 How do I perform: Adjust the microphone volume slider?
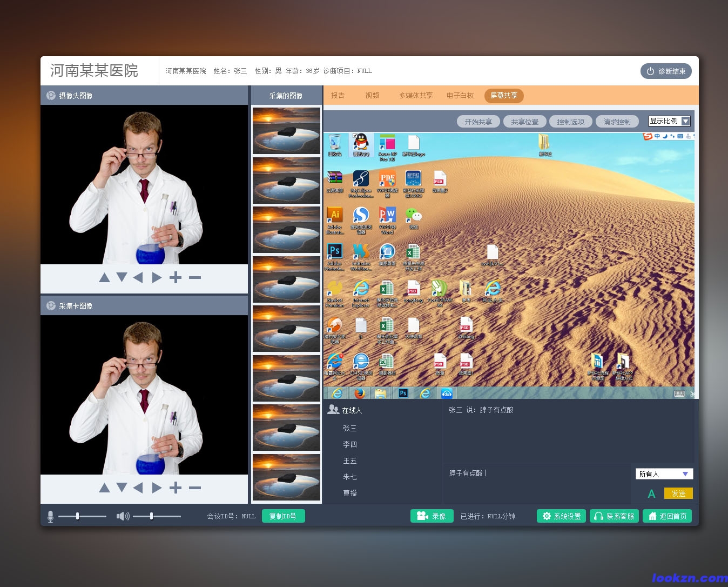coord(78,516)
